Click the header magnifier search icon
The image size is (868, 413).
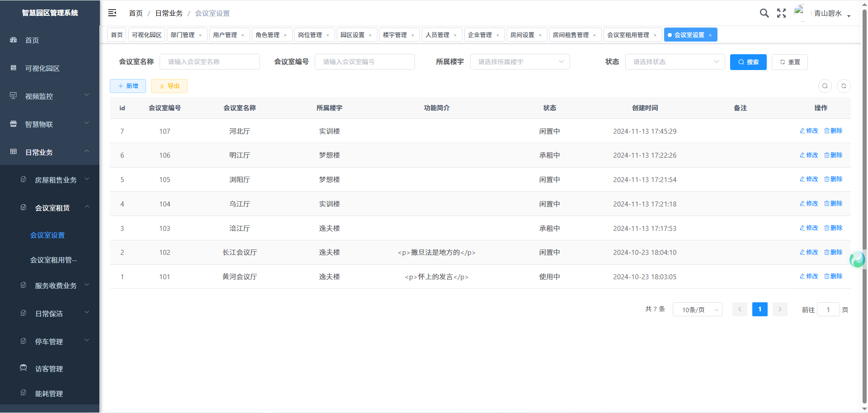(x=764, y=13)
